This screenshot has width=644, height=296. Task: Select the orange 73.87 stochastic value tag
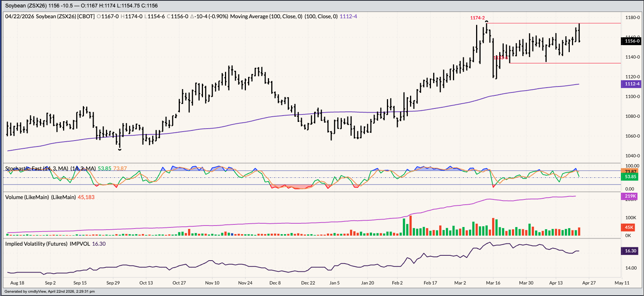630,171
